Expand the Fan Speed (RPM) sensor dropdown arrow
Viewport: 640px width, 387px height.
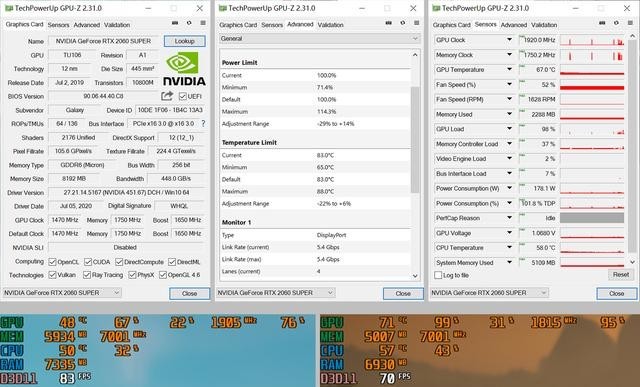click(509, 99)
